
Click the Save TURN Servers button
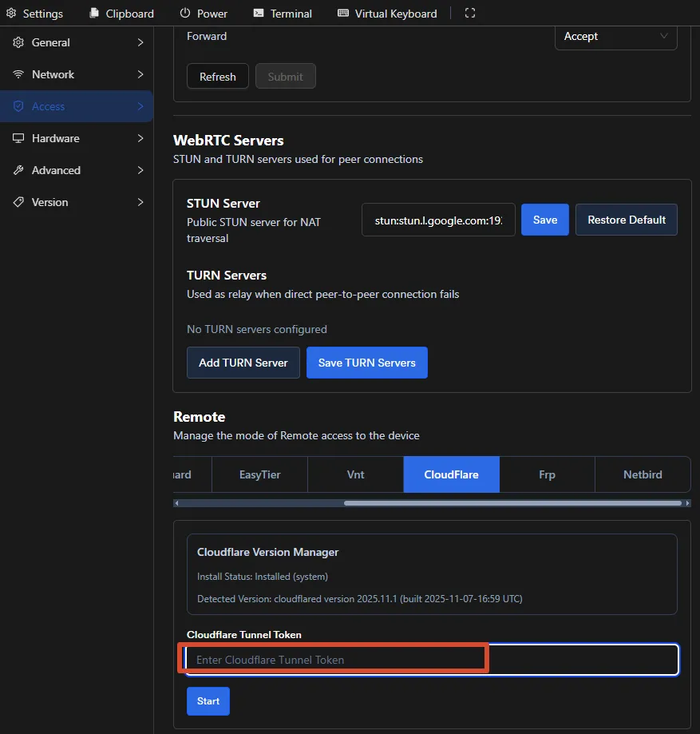(367, 363)
